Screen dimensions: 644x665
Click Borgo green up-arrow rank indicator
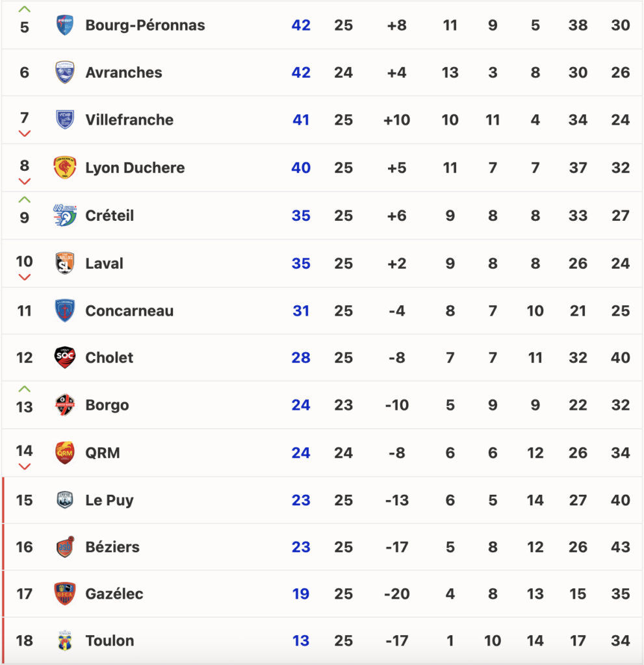coord(25,389)
